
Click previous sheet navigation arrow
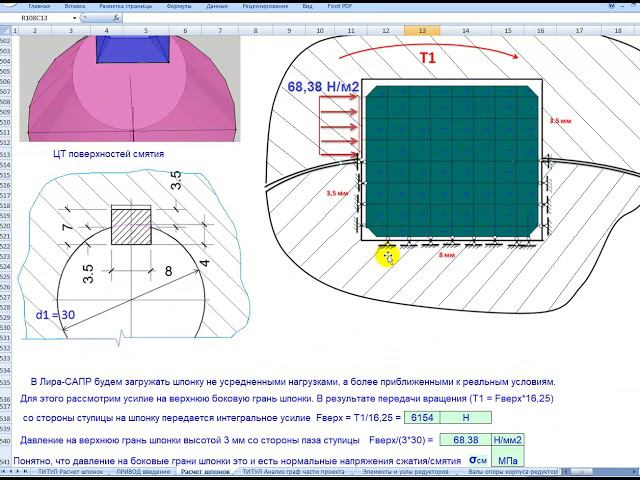(x=11, y=471)
